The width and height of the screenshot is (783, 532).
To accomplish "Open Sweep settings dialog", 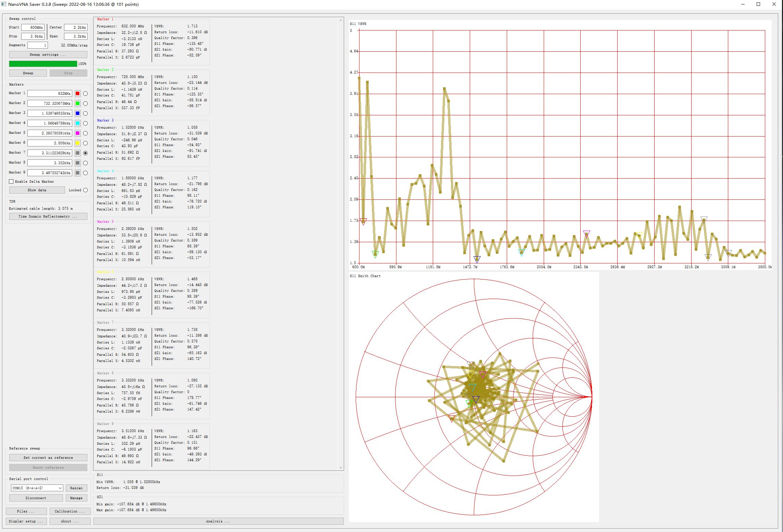I will click(48, 55).
